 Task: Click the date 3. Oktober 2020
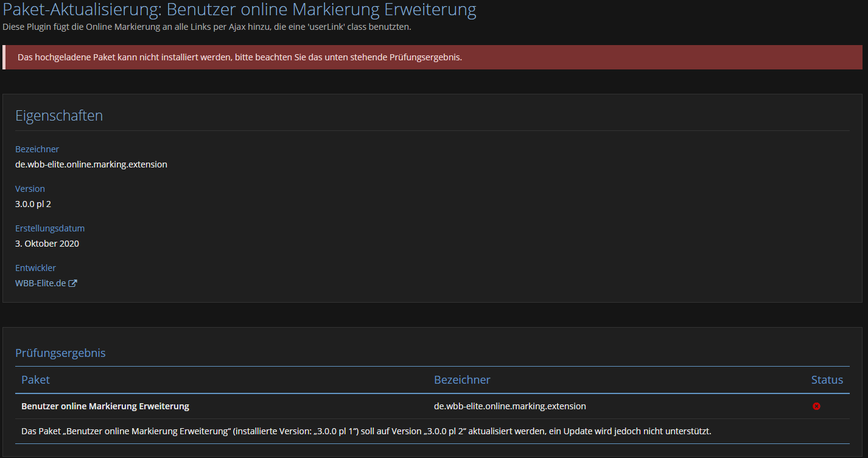tap(47, 244)
